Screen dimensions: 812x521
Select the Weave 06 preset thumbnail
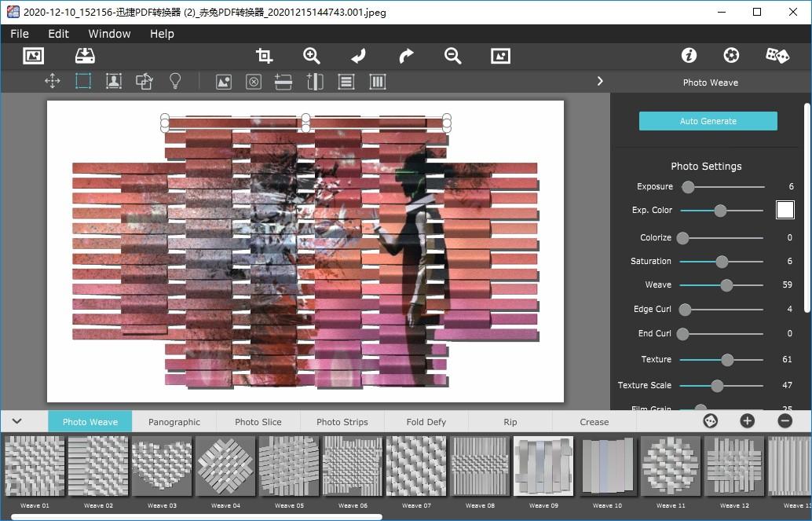click(353, 466)
